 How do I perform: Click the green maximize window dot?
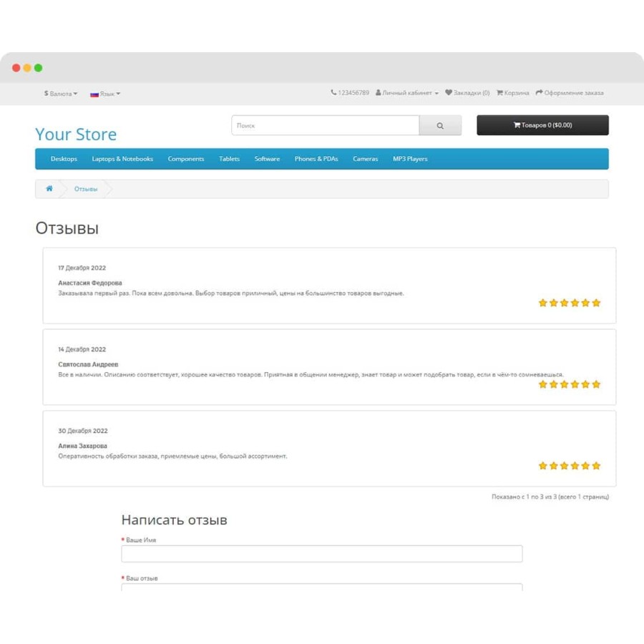(x=38, y=68)
